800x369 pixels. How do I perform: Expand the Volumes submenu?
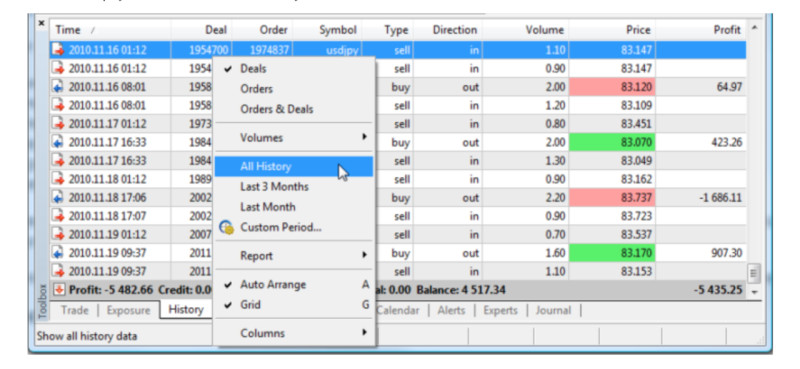(x=294, y=137)
